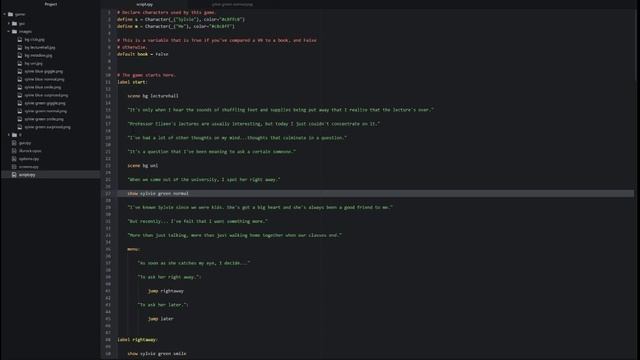
Task: Click the '# The game starts here.' comment
Action: (x=146, y=75)
